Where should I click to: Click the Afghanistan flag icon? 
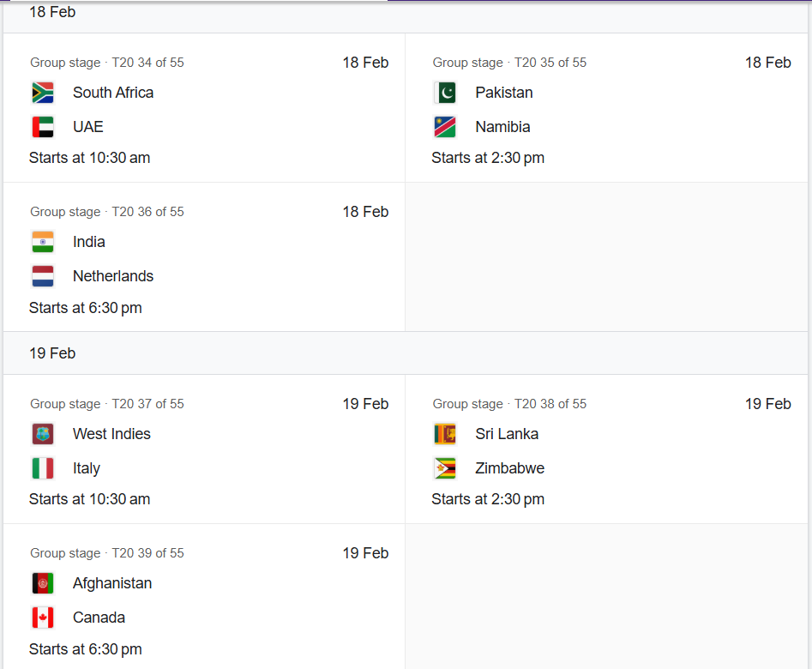pos(43,583)
